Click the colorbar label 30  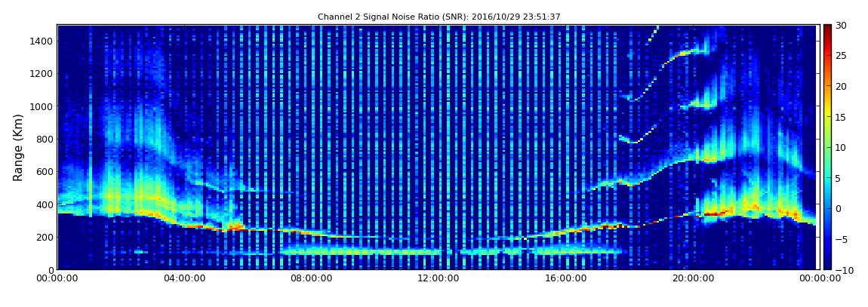click(x=840, y=26)
